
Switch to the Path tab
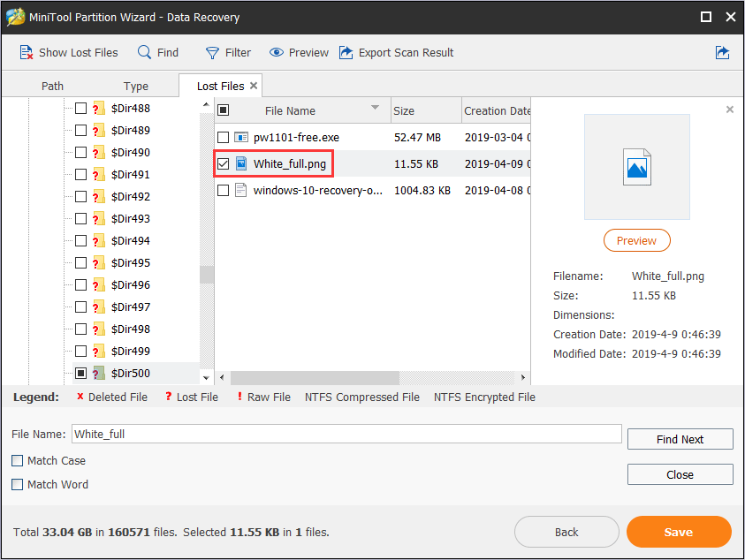(51, 86)
